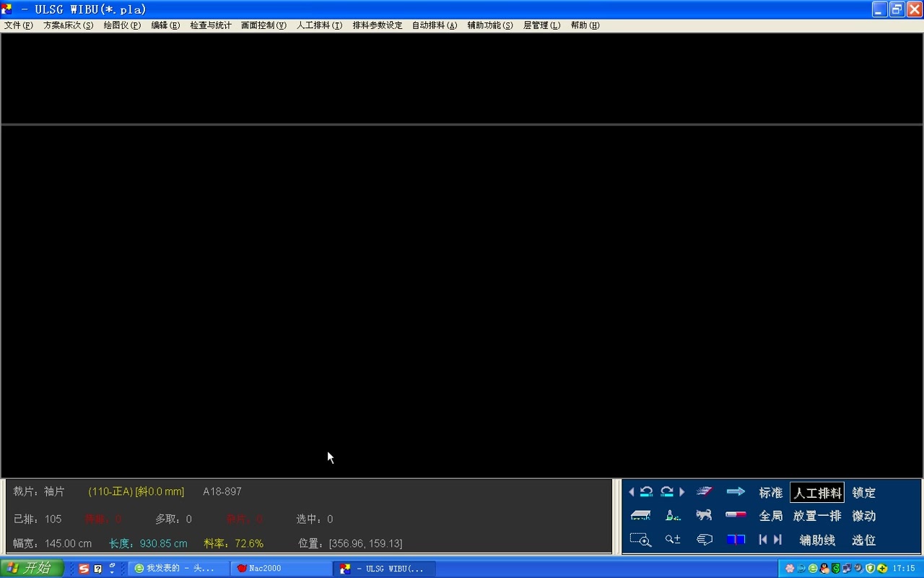Click the zoom in/out magnifier icon

(x=673, y=540)
